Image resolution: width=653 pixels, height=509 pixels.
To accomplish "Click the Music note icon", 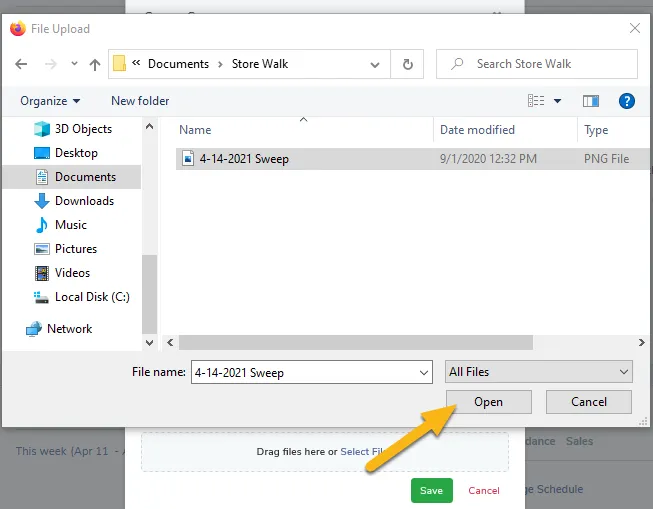I will (42, 225).
